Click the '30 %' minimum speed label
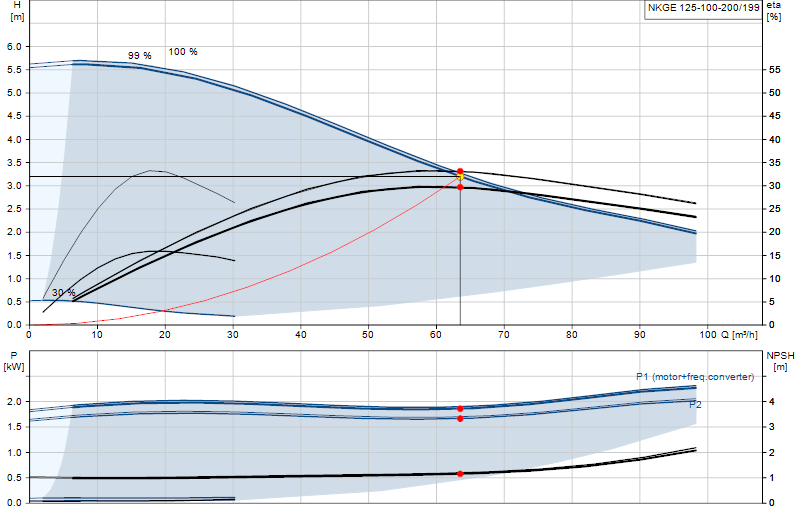 pos(64,292)
